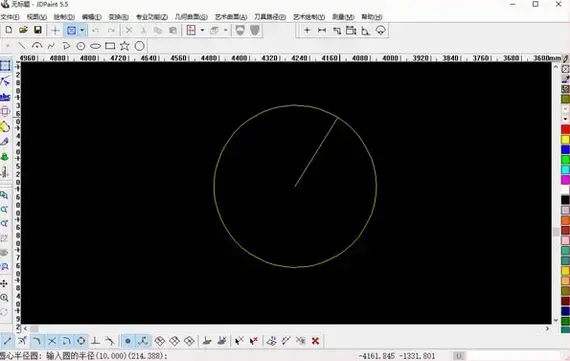The image size is (570, 361).
Task: Click the horizontal distance measure icon
Action: point(322,31)
